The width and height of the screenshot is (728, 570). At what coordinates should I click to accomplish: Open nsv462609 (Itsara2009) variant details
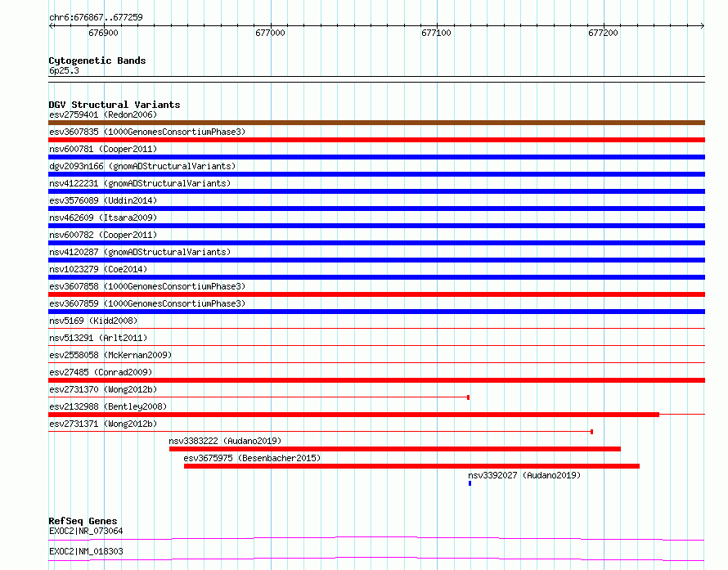pos(103,218)
